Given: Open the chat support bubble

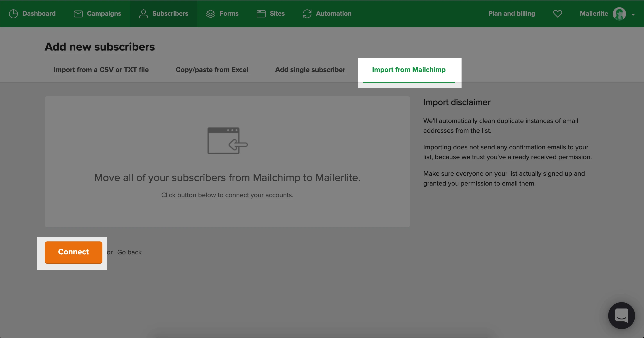Looking at the screenshot, I should click(621, 315).
